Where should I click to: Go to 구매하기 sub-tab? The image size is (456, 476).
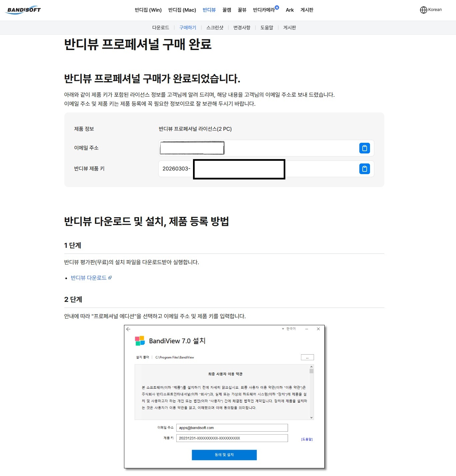point(188,28)
